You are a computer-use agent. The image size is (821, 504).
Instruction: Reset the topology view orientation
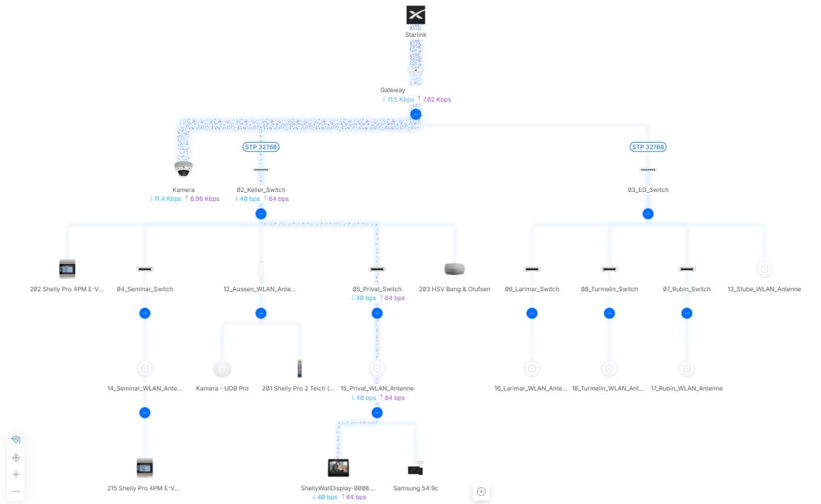[x=16, y=440]
